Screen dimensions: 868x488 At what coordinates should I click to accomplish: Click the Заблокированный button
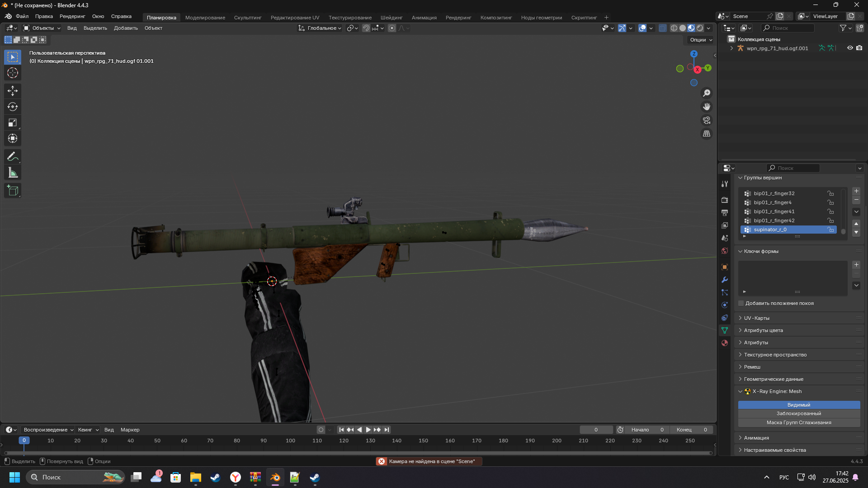click(798, 413)
